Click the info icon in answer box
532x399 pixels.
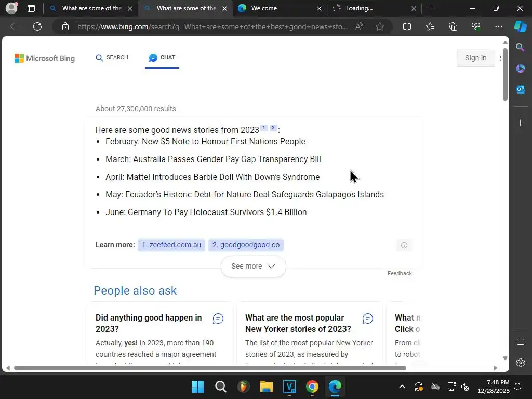(x=404, y=245)
